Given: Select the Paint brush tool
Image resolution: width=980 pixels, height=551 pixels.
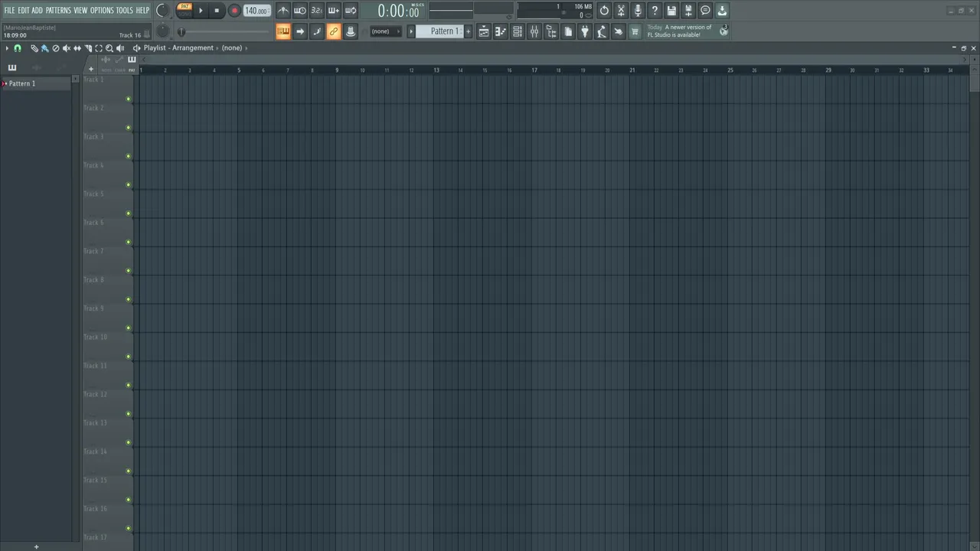Looking at the screenshot, I should click(x=44, y=48).
